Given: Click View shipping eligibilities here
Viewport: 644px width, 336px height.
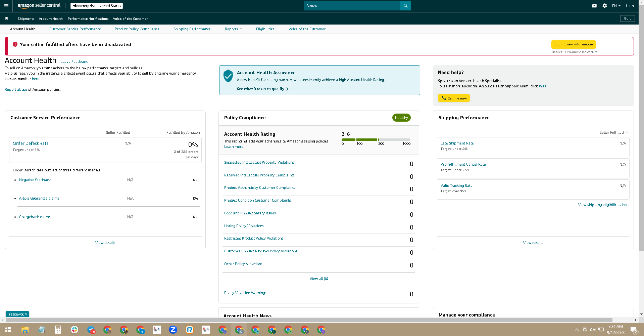Looking at the screenshot, I should pos(604,205).
